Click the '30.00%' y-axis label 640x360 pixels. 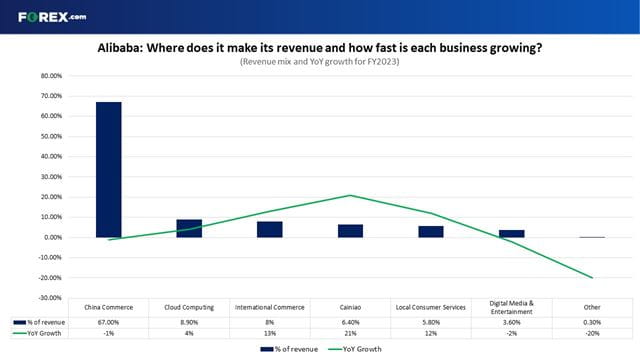click(x=51, y=177)
